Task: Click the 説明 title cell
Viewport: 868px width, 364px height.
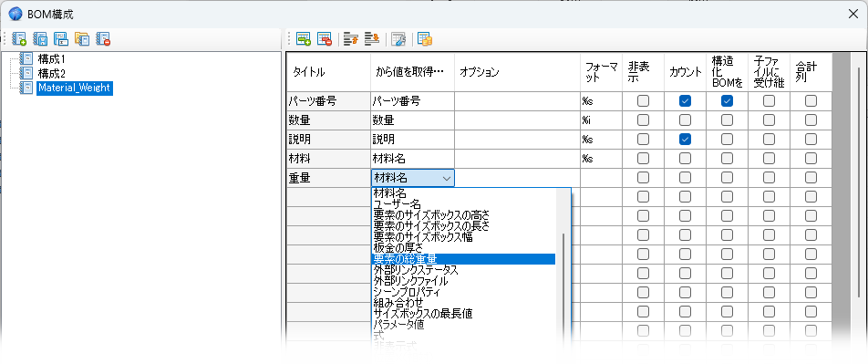Action: point(329,139)
